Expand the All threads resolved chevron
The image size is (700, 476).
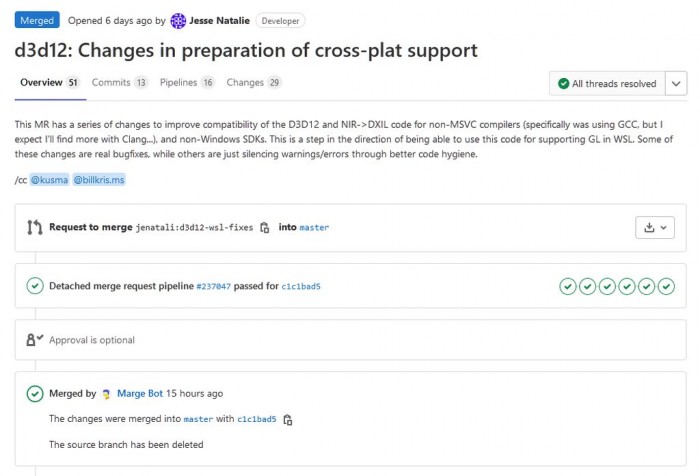(x=676, y=84)
